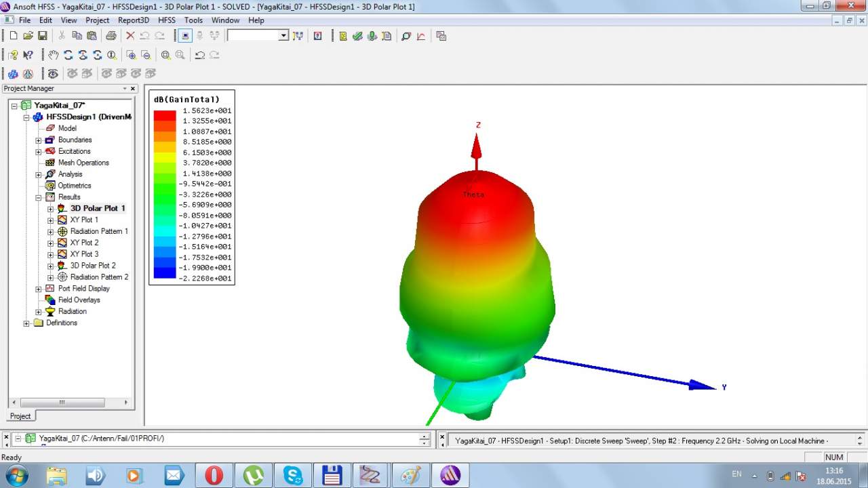Viewport: 868px width, 488px height.
Task: Open the empty toolbar combo box
Action: (x=283, y=35)
